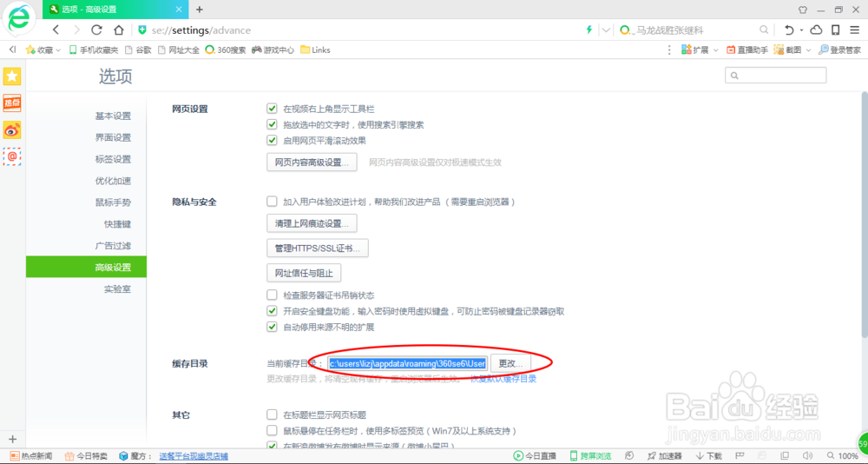868x464 pixels.
Task: Open 下载 downloads in status bar
Action: coord(708,456)
